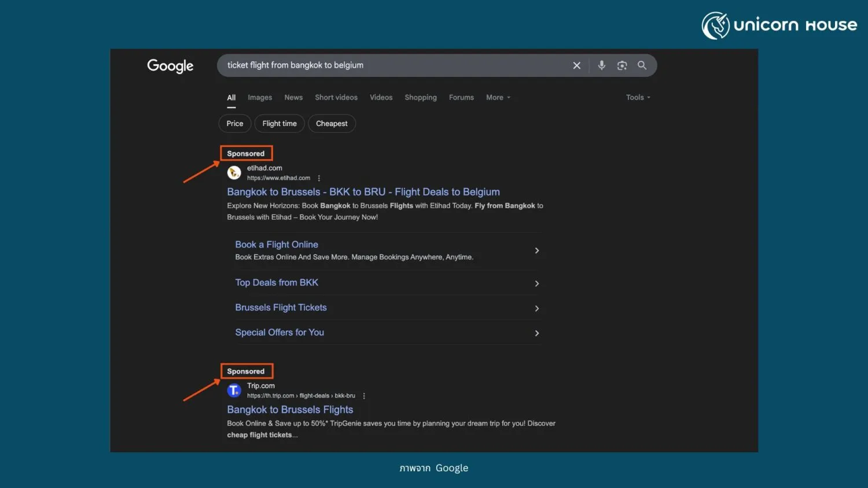The image size is (868, 488).
Task: Open Bangkok to Brussels BKK to BRU link
Action: click(363, 192)
